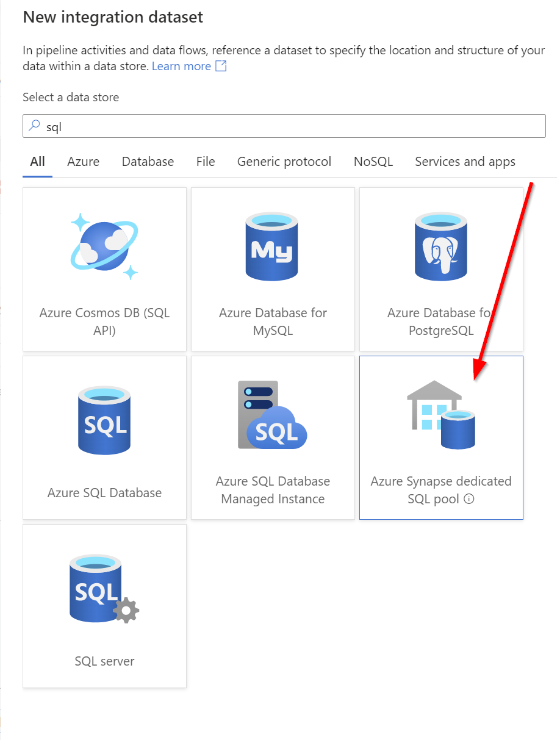Choose the Azure Database for MySQL icon
Screen dimensions: 560x740
click(x=273, y=246)
